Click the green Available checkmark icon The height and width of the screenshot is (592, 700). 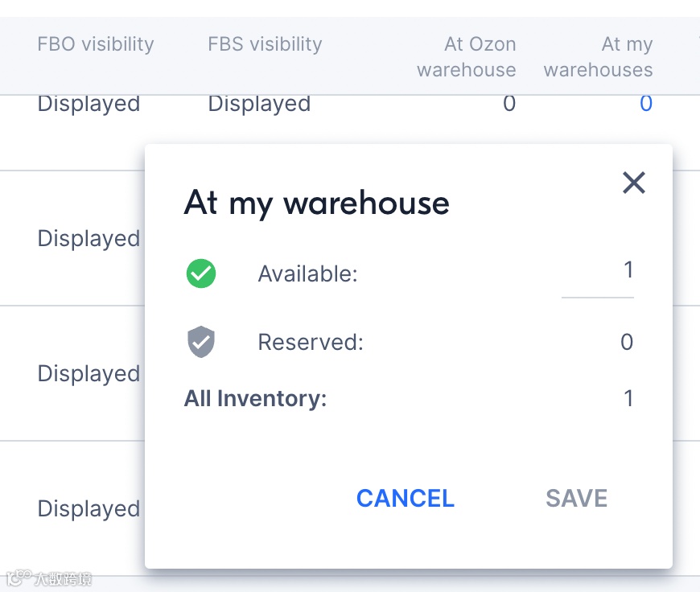pos(201,273)
